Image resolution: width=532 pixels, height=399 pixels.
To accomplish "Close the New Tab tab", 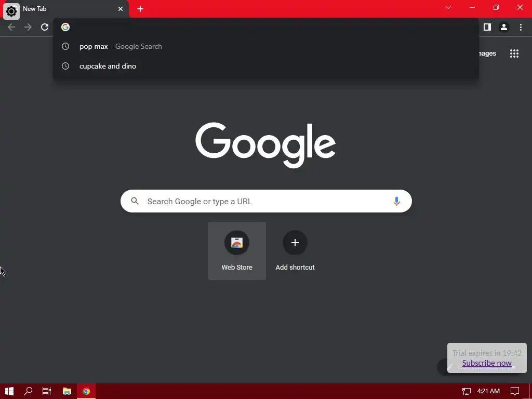I will tap(121, 9).
